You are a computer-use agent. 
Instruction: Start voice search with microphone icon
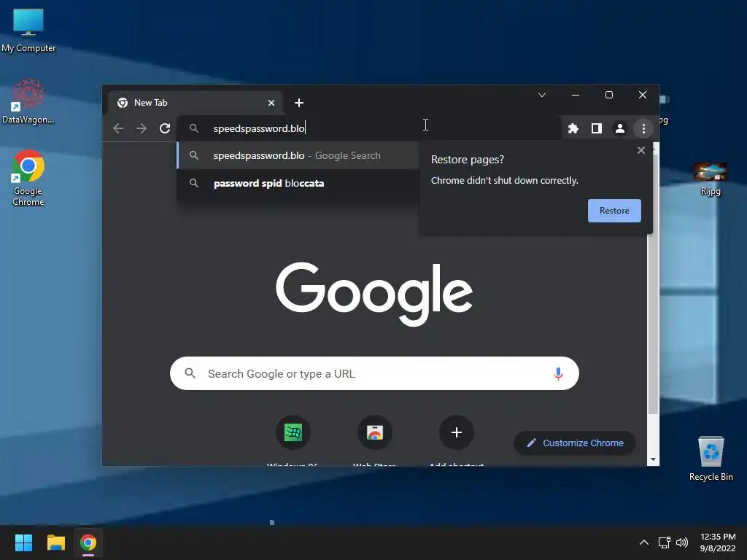(x=558, y=373)
